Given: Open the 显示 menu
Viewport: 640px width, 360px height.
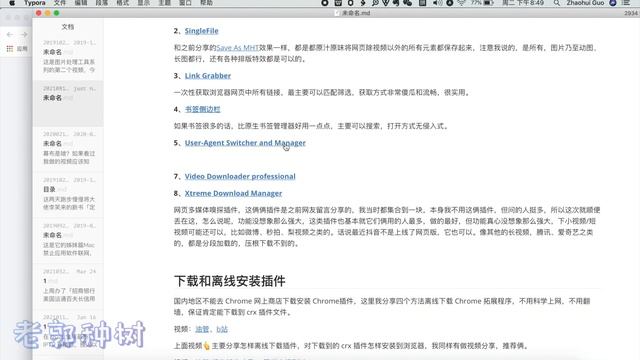Looking at the screenshot, I should click(144, 3).
